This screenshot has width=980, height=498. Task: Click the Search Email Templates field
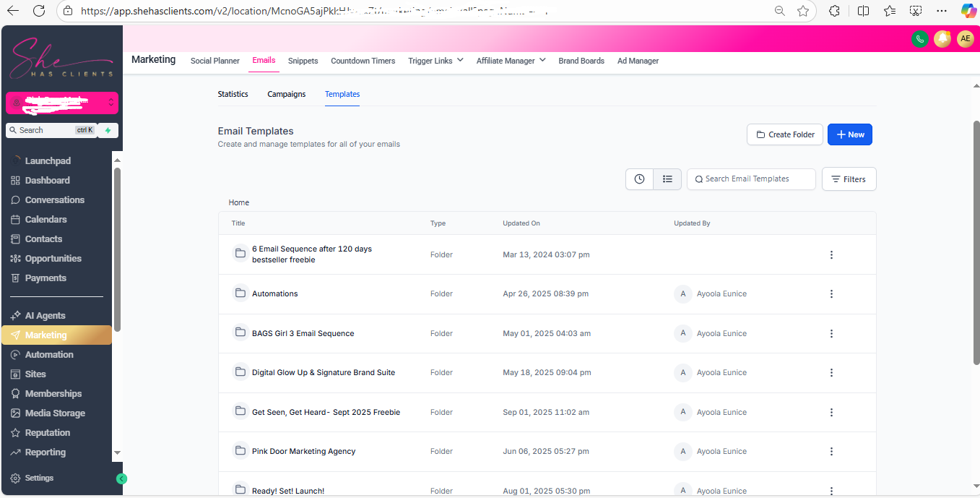point(751,179)
